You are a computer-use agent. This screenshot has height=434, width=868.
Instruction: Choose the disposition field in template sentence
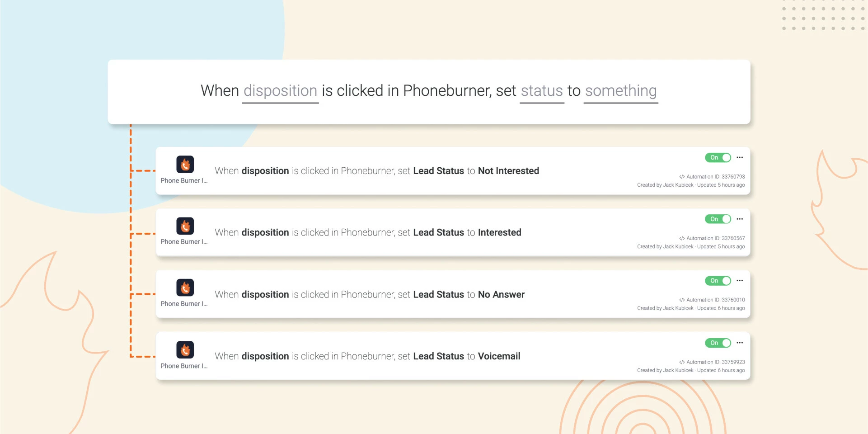click(x=281, y=91)
